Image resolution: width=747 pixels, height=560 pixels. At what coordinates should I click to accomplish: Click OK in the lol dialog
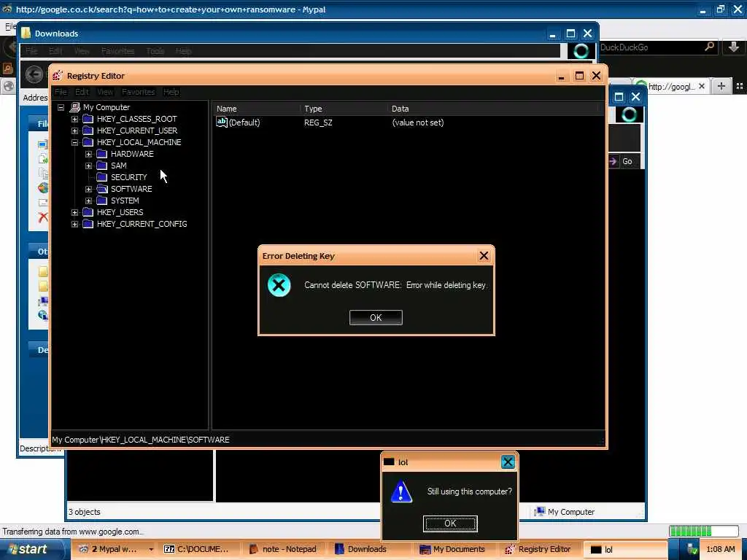tap(449, 524)
